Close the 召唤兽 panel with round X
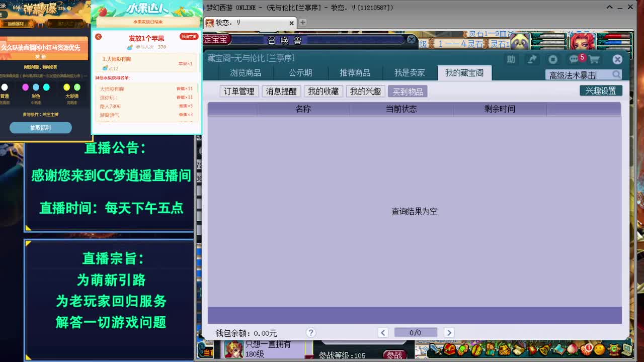 pyautogui.click(x=412, y=39)
